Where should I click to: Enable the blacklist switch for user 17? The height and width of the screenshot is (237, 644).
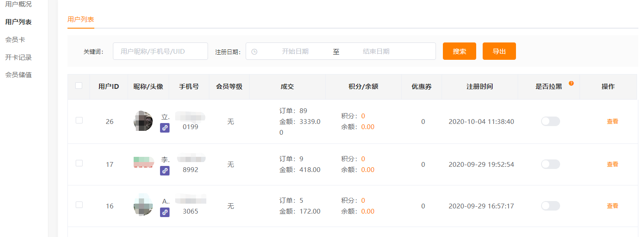550,164
